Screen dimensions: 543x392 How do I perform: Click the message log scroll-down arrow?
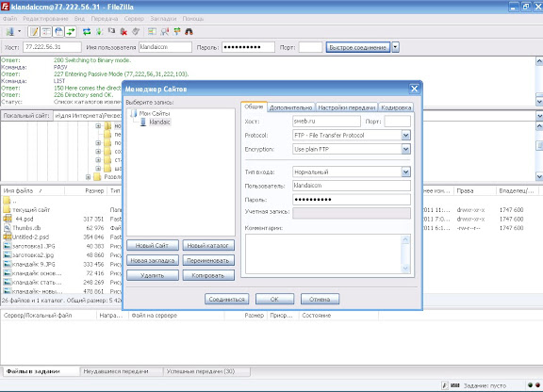coord(539,101)
